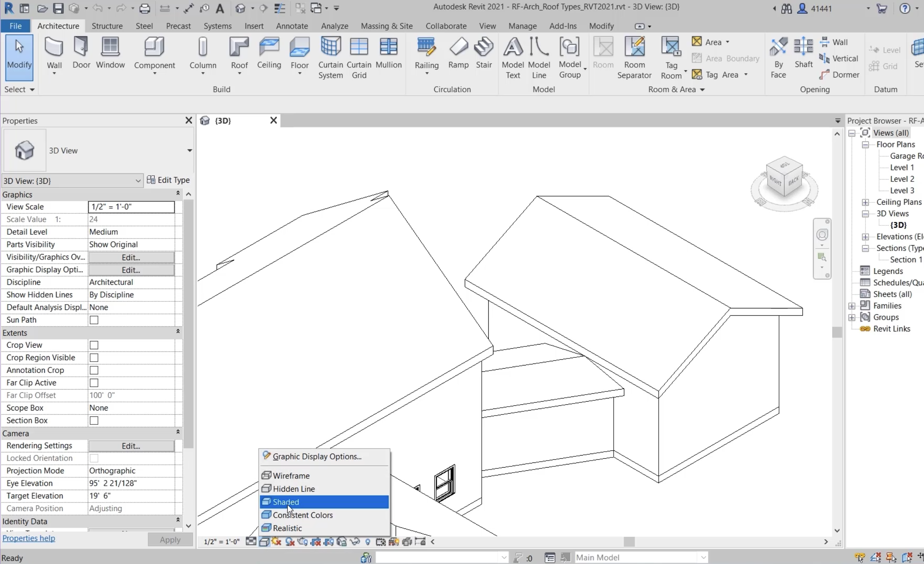The width and height of the screenshot is (924, 564).
Task: Expand the Room & Area panel dropdown
Action: tap(677, 89)
